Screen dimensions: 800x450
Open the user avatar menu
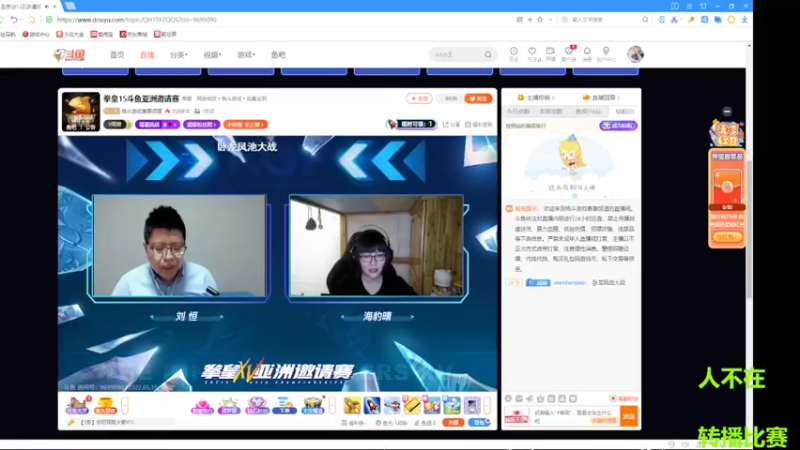click(635, 54)
